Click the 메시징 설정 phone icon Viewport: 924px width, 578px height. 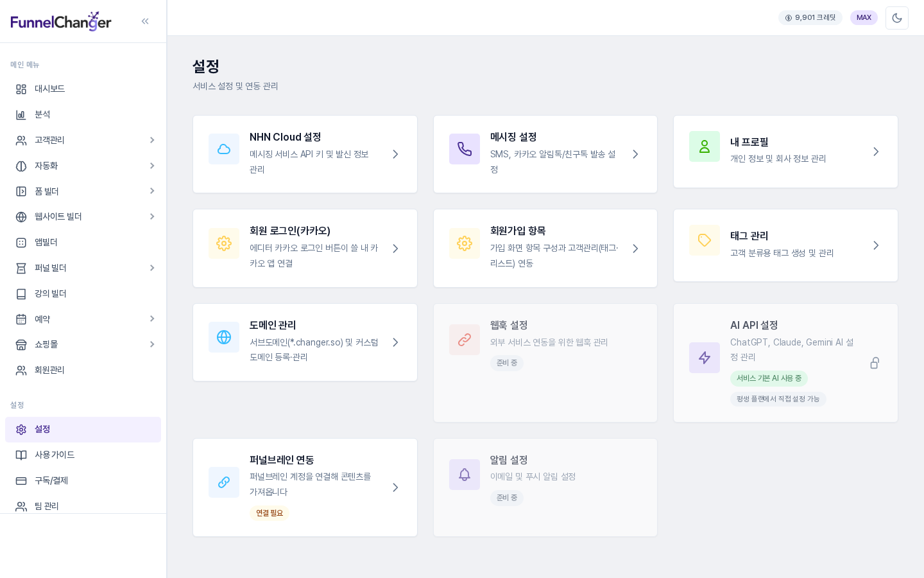pos(465,149)
